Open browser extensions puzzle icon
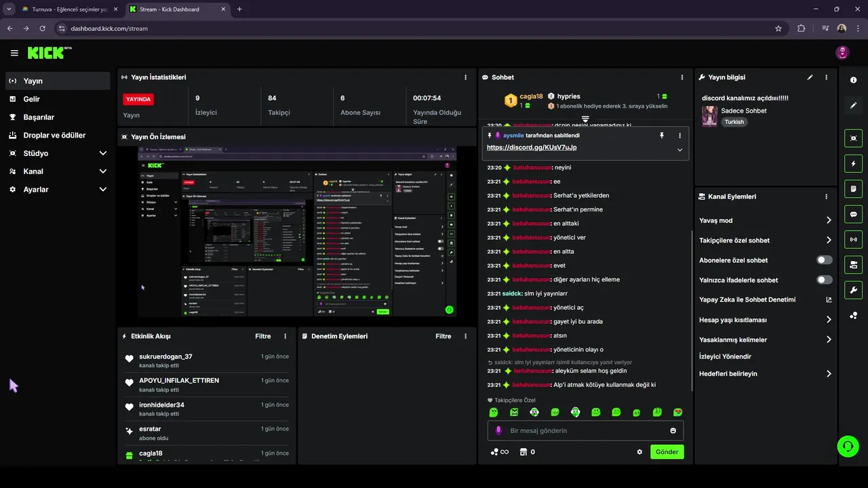The height and width of the screenshot is (488, 868). pyautogui.click(x=802, y=28)
